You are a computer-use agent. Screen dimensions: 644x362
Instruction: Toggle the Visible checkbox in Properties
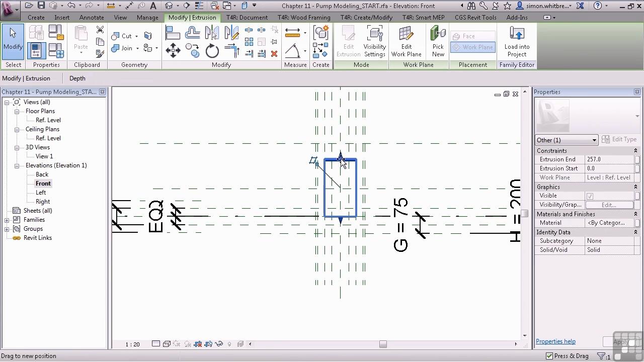[x=590, y=196]
